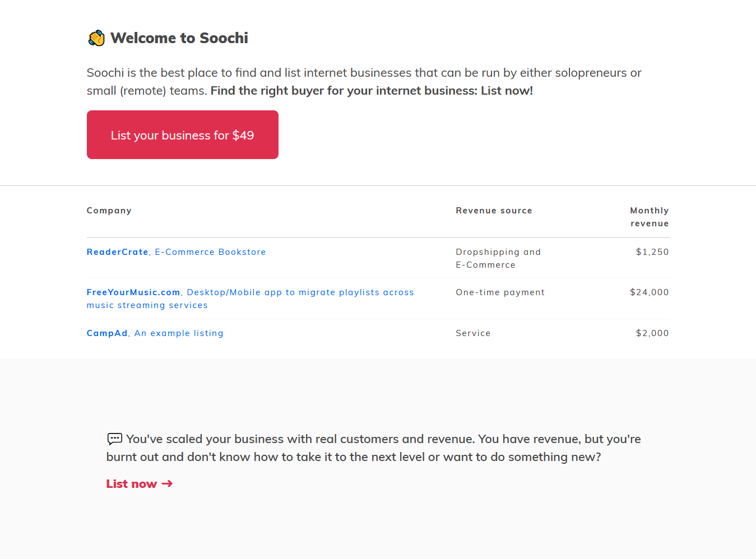Screen dimensions: 756x559
Task: Click the Monthly revenue column header
Action: 649,217
